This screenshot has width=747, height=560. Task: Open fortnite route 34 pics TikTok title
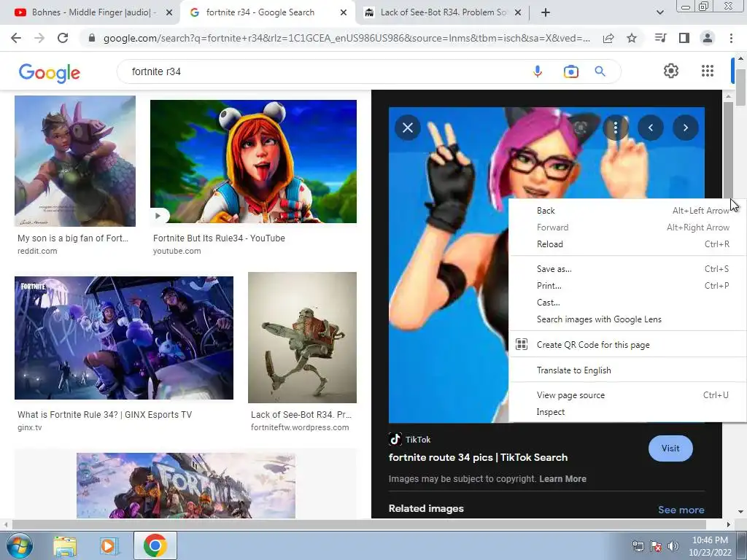coord(478,457)
